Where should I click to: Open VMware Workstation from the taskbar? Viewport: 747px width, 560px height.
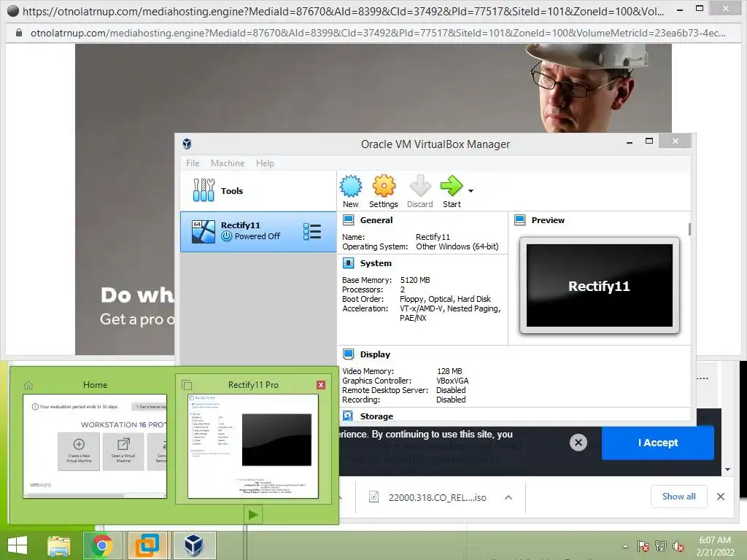point(147,545)
